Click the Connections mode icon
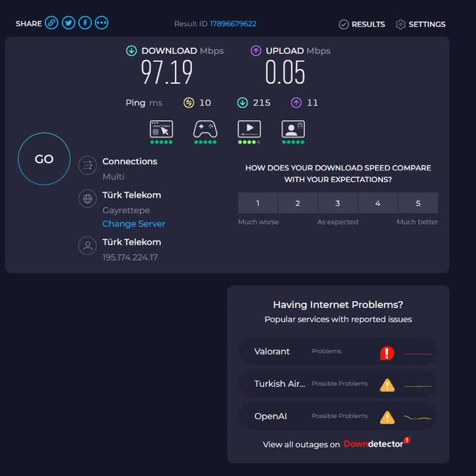This screenshot has height=476, width=476. [x=87, y=165]
